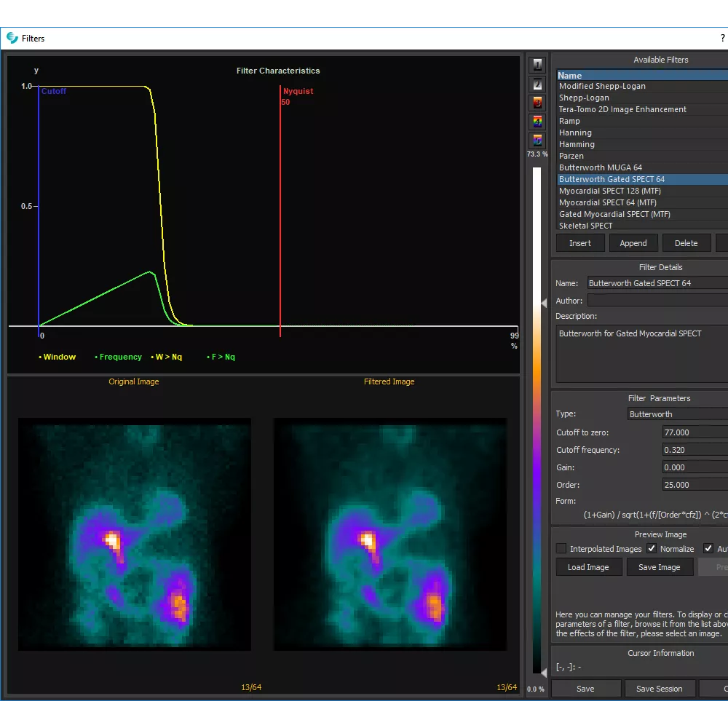728x728 pixels.
Task: Select color palette icon 4
Action: coord(537,122)
